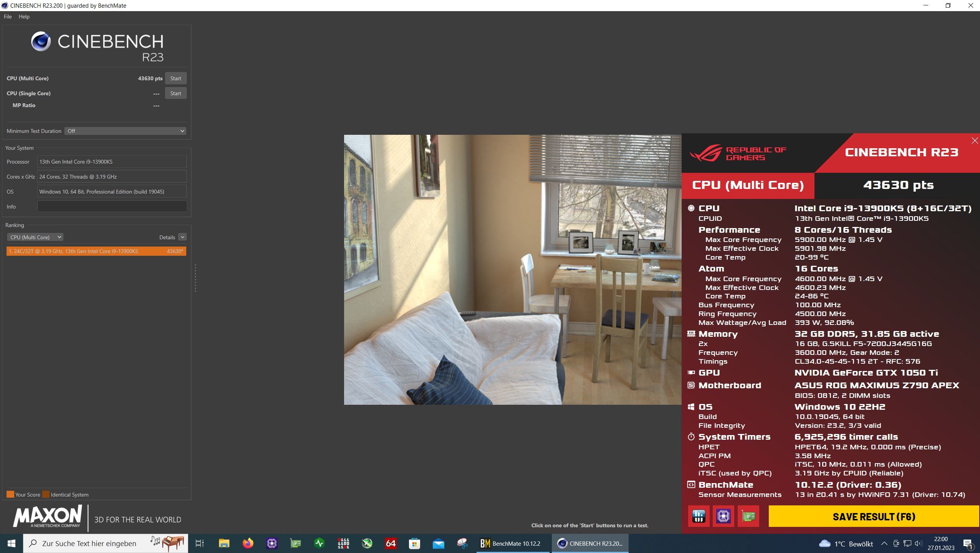
Task: Open the green pulse monitor taskbar icon
Action: click(319, 543)
